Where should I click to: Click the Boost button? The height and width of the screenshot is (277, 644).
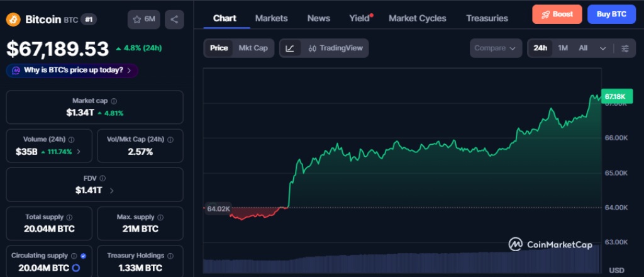[557, 14]
